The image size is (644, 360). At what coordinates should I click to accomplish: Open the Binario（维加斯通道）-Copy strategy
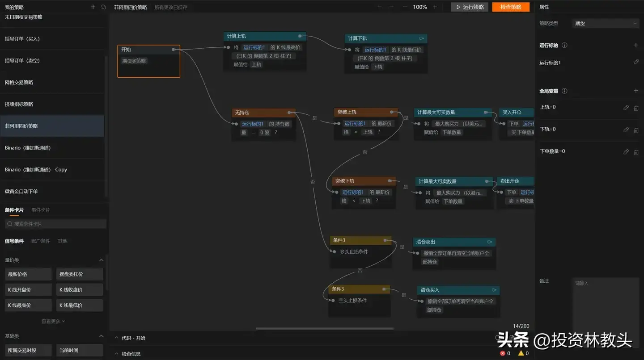[52, 170]
